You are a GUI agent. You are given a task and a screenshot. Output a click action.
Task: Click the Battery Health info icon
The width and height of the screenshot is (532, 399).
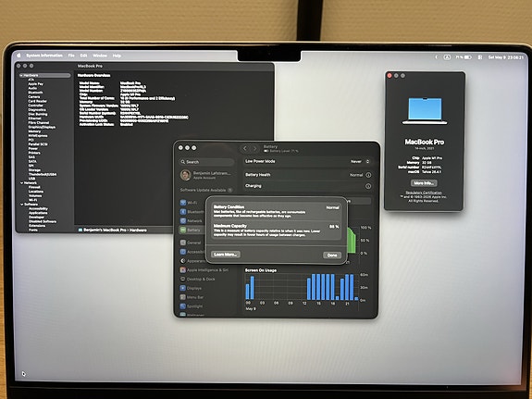point(368,175)
